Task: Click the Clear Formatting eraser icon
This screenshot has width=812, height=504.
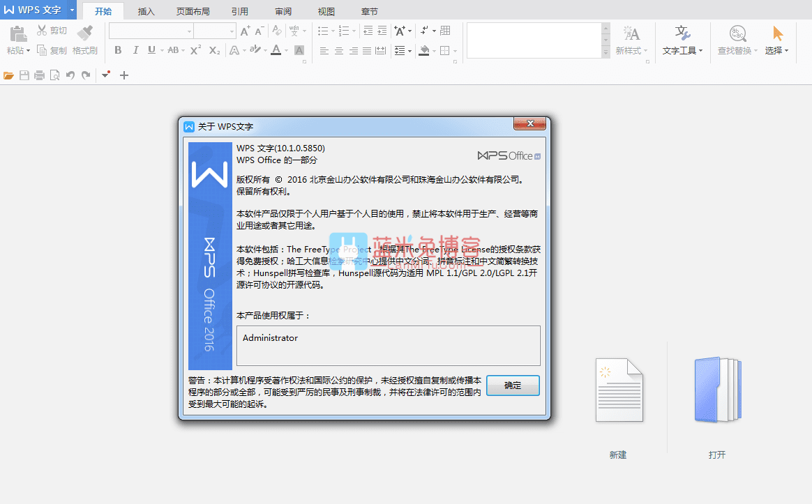Action: pyautogui.click(x=277, y=31)
